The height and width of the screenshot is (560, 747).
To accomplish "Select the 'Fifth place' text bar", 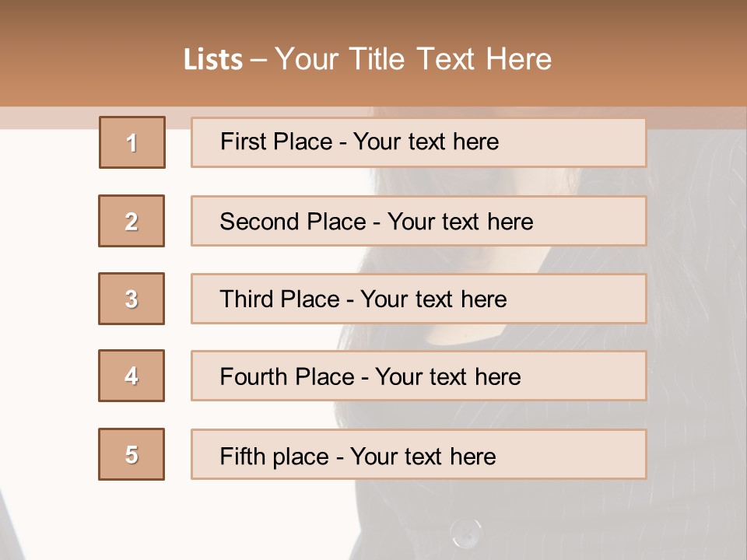I will coord(419,454).
